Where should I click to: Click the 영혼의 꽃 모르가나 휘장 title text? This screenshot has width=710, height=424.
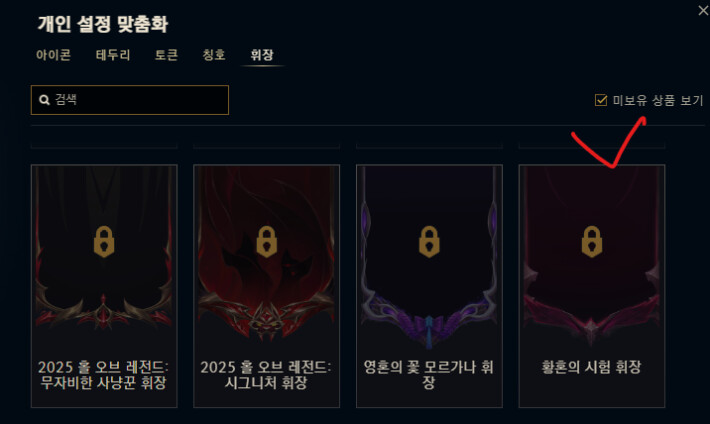coord(429,375)
